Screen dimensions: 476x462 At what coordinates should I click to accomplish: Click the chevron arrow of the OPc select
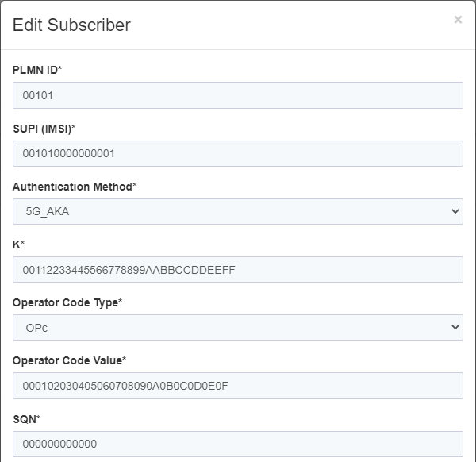455,327
